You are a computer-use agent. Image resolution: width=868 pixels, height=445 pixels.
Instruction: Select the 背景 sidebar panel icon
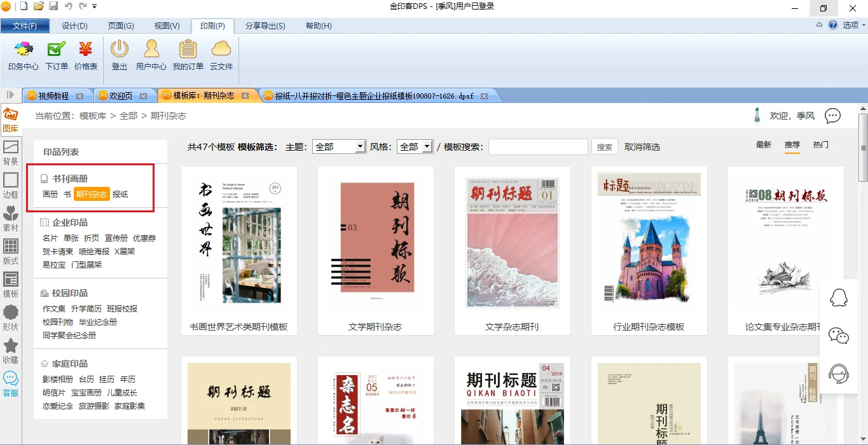tap(11, 153)
